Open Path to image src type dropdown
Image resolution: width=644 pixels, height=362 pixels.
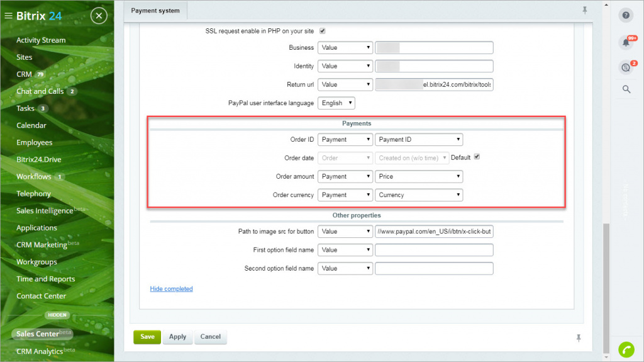coord(345,232)
